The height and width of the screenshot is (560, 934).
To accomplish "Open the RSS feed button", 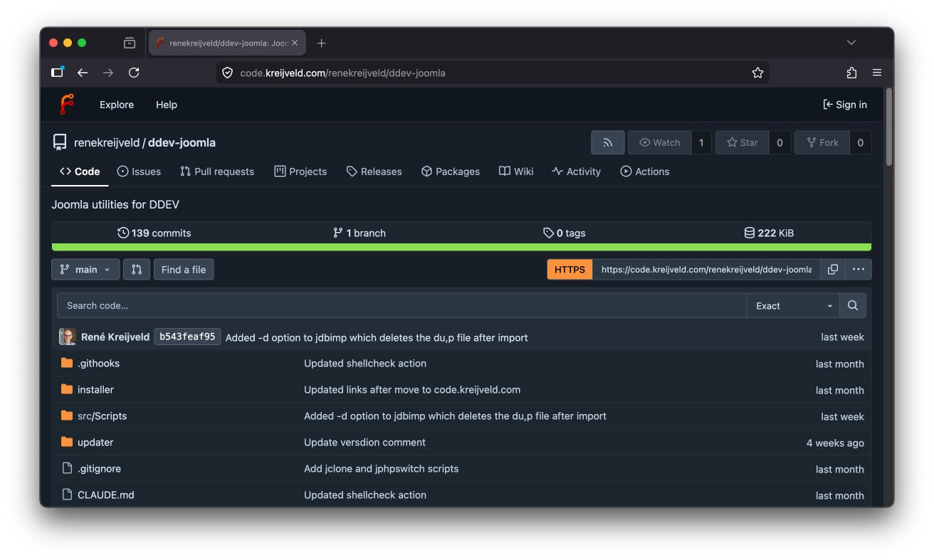I will pyautogui.click(x=608, y=142).
